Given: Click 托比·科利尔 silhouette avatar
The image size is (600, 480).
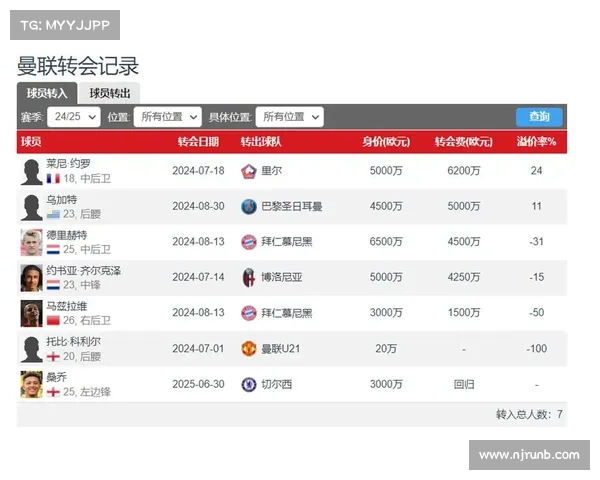Looking at the screenshot, I should [x=31, y=349].
